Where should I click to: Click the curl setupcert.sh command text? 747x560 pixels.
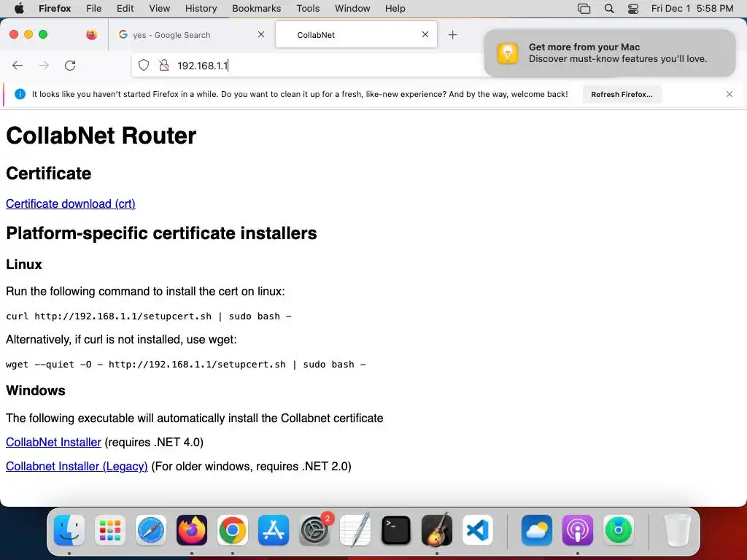click(x=149, y=316)
